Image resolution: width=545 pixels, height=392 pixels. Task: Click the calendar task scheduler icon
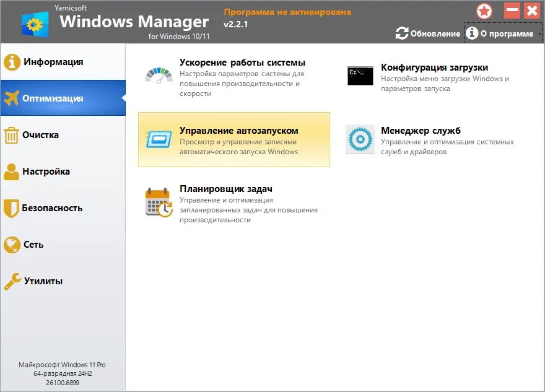click(159, 203)
